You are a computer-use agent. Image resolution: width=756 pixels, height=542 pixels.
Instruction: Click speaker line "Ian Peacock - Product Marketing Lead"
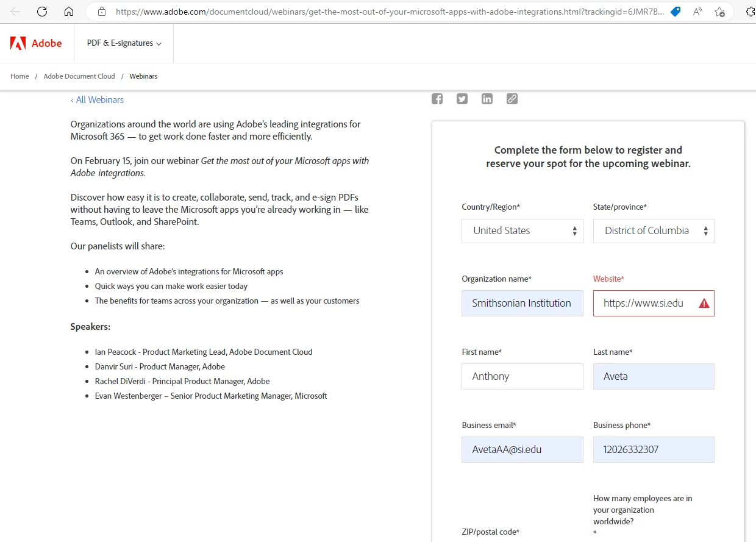pos(204,352)
